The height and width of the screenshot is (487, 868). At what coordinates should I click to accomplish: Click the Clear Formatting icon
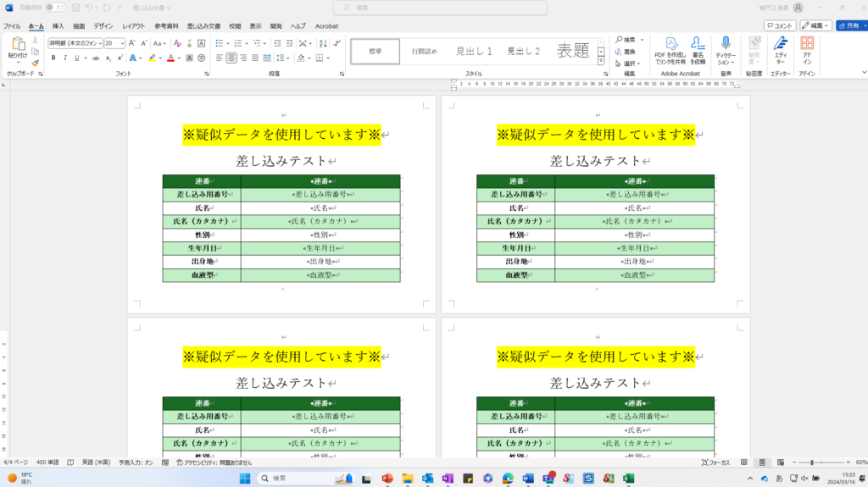point(177,43)
